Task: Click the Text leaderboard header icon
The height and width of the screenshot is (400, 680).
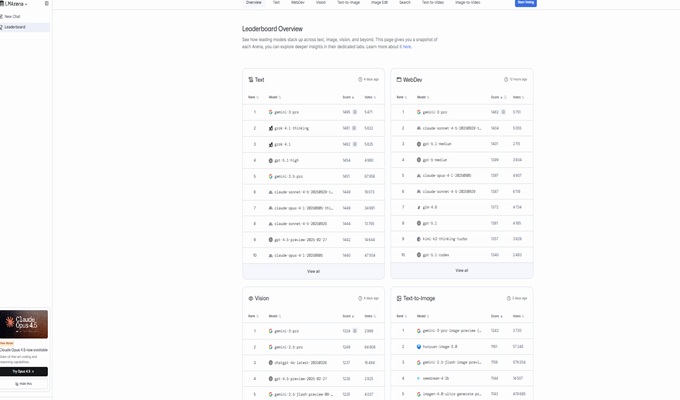Action: (250, 79)
